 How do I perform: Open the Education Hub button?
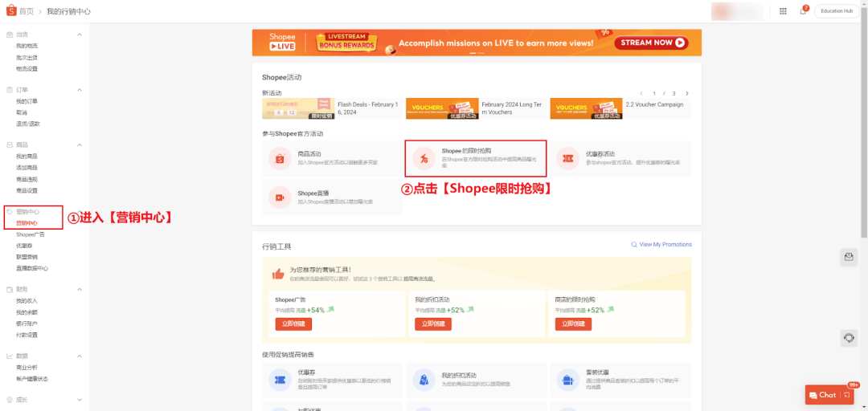(x=837, y=11)
